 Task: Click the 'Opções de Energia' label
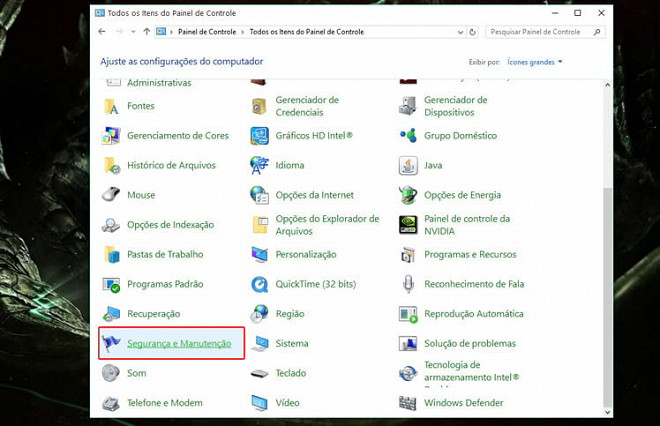coord(463,195)
